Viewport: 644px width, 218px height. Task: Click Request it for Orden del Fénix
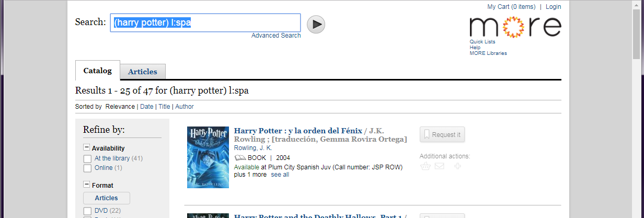(442, 134)
